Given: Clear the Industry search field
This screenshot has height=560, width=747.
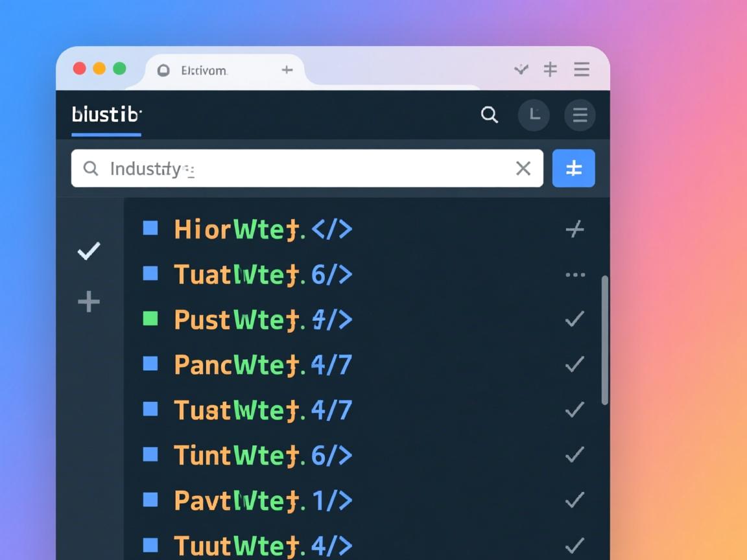Looking at the screenshot, I should point(523,169).
